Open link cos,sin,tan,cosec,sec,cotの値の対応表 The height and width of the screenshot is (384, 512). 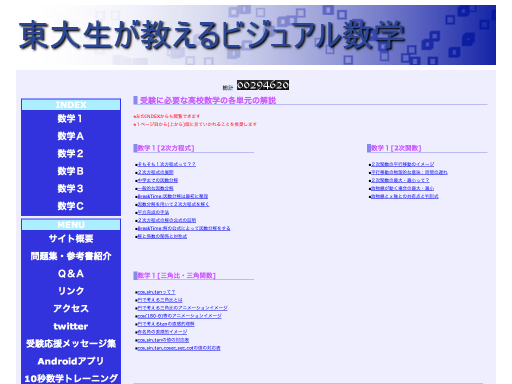click(x=179, y=348)
